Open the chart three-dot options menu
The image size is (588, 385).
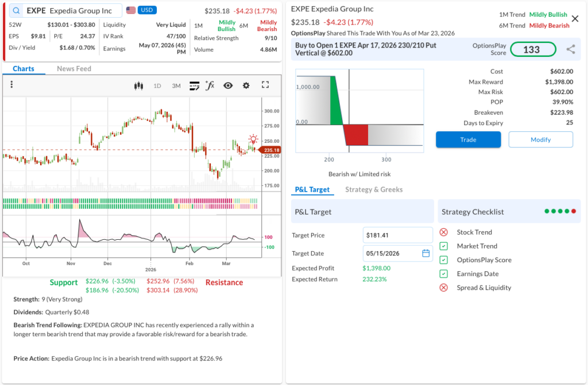(11, 85)
